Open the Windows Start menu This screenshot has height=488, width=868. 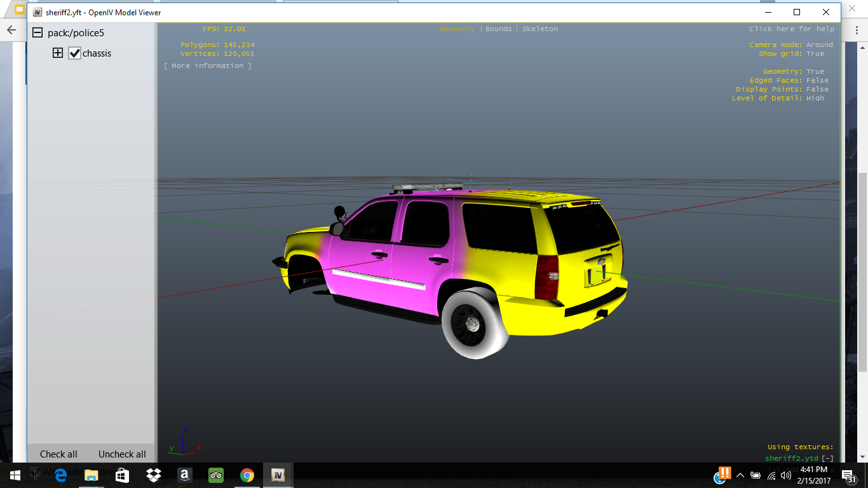(x=15, y=475)
